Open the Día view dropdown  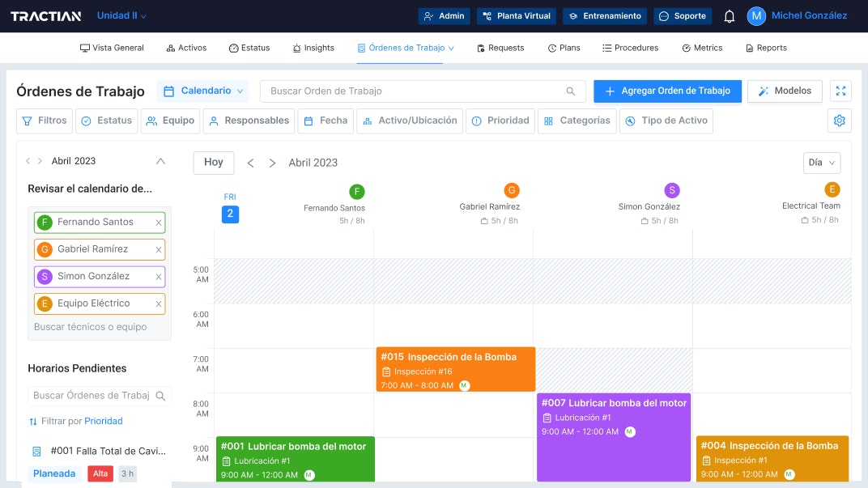coord(821,162)
